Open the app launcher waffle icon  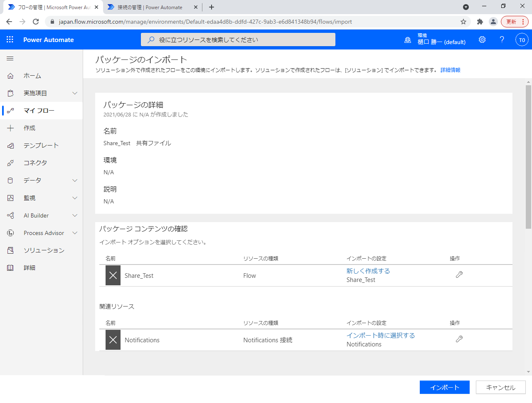[10, 40]
